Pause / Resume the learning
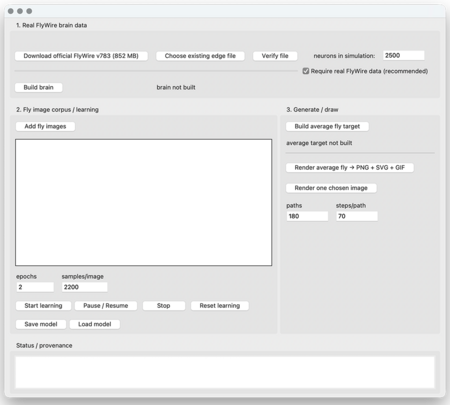 (x=106, y=306)
